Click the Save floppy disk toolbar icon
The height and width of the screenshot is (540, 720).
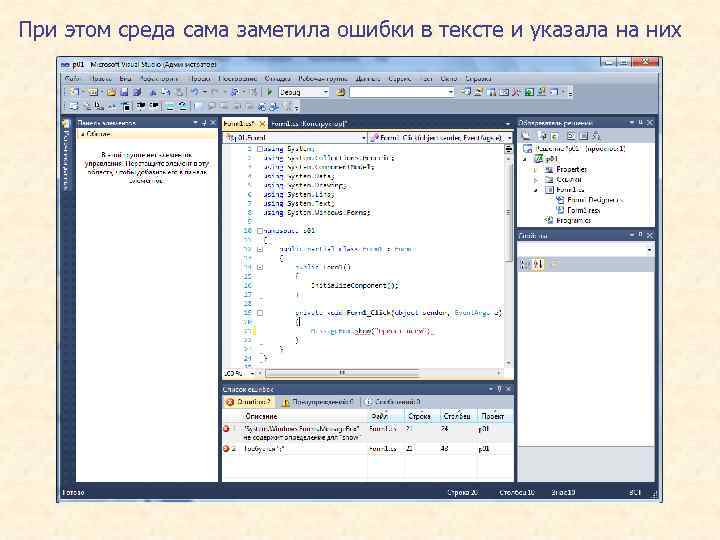pos(124,92)
